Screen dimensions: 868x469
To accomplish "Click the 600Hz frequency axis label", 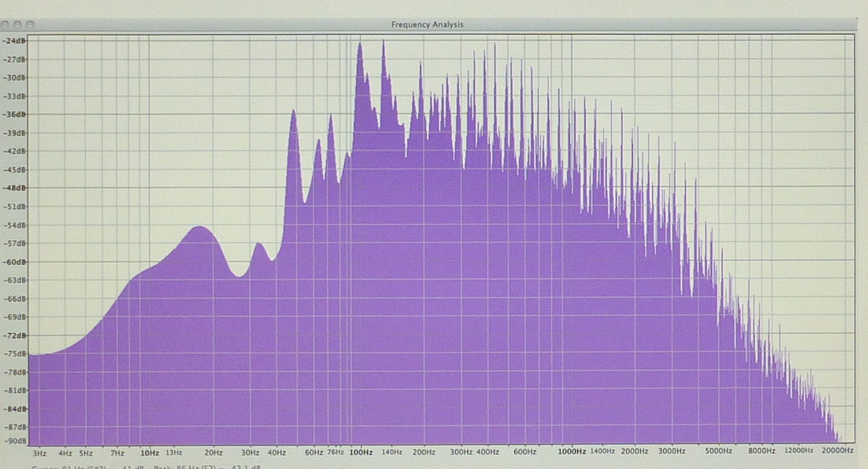I will click(525, 452).
